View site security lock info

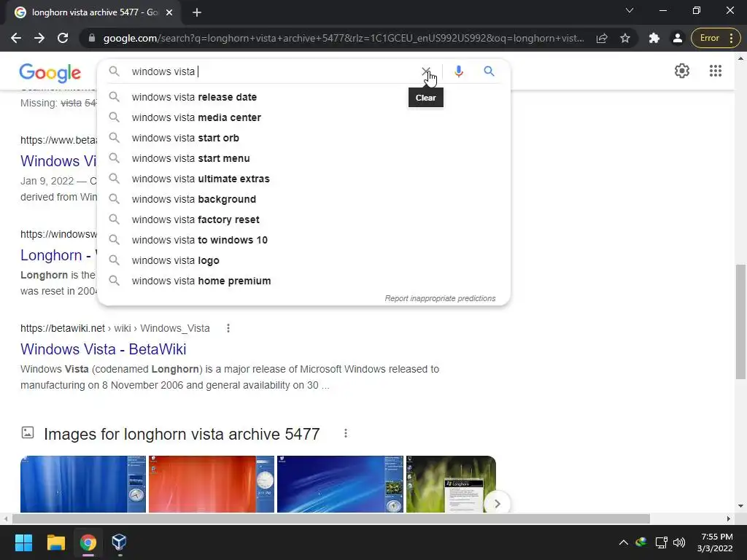pyautogui.click(x=92, y=38)
